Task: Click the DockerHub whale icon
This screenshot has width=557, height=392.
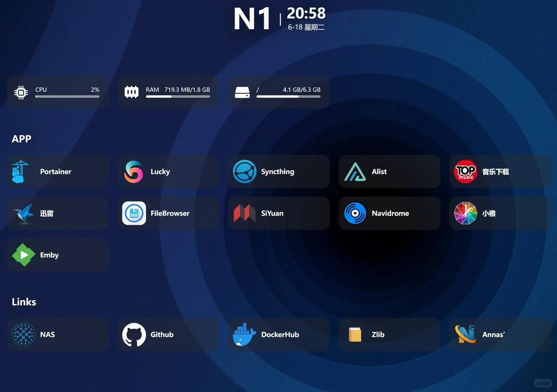Action: tap(245, 335)
